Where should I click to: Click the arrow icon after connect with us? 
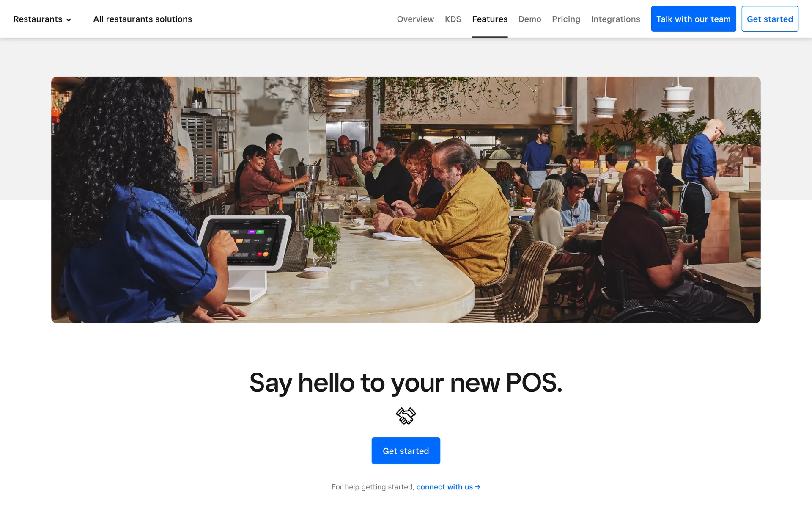click(477, 487)
